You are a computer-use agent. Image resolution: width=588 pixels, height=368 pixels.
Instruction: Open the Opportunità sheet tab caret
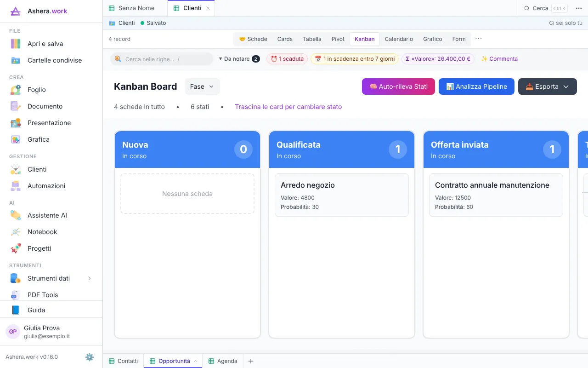point(196,361)
